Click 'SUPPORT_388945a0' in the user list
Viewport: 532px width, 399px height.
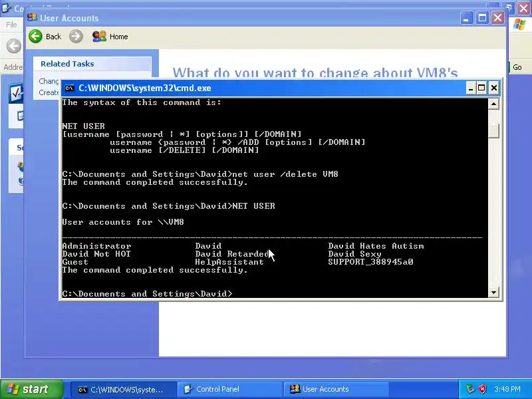pyautogui.click(x=371, y=262)
